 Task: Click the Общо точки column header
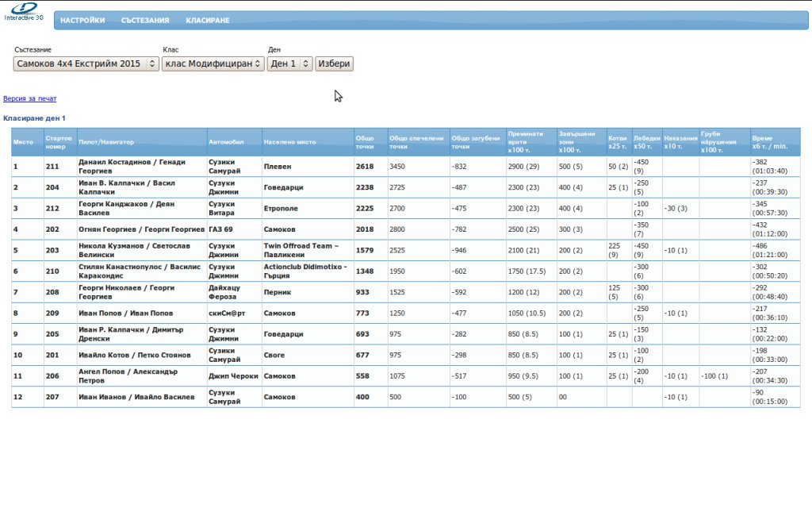point(365,142)
